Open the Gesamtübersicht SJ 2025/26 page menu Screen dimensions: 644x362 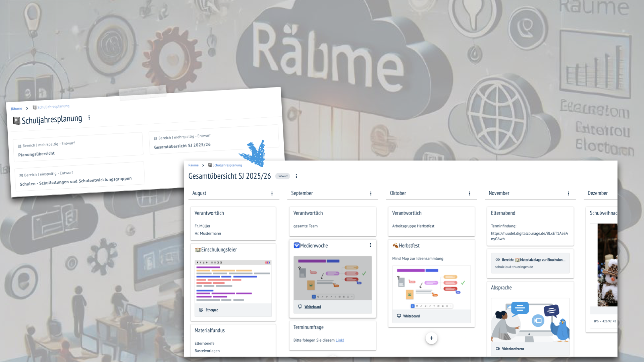pyautogui.click(x=297, y=176)
